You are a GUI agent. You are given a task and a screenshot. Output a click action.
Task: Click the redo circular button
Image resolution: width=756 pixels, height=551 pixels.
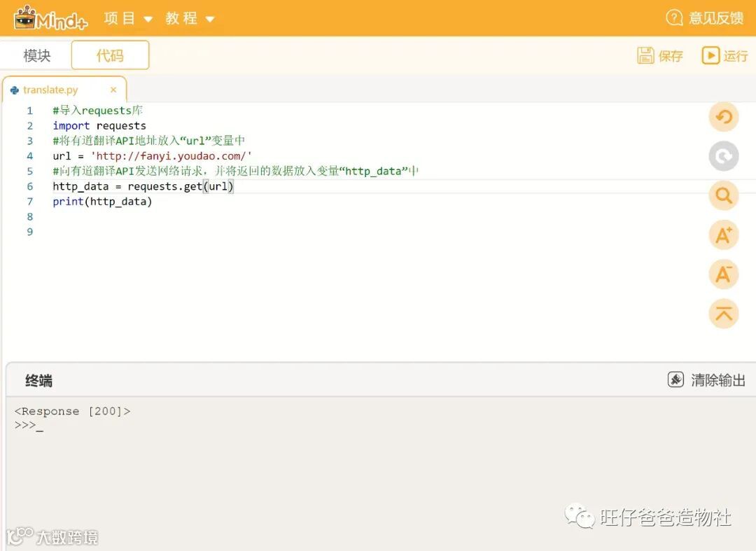[x=723, y=155]
